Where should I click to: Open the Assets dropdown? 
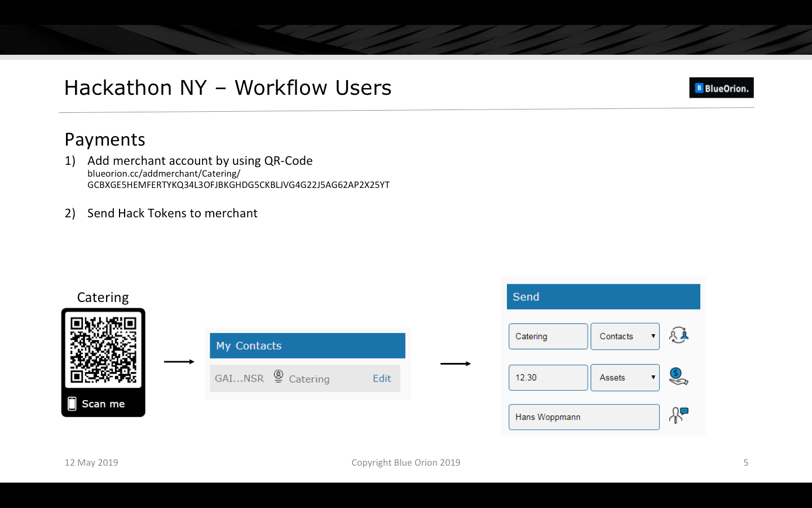click(625, 378)
